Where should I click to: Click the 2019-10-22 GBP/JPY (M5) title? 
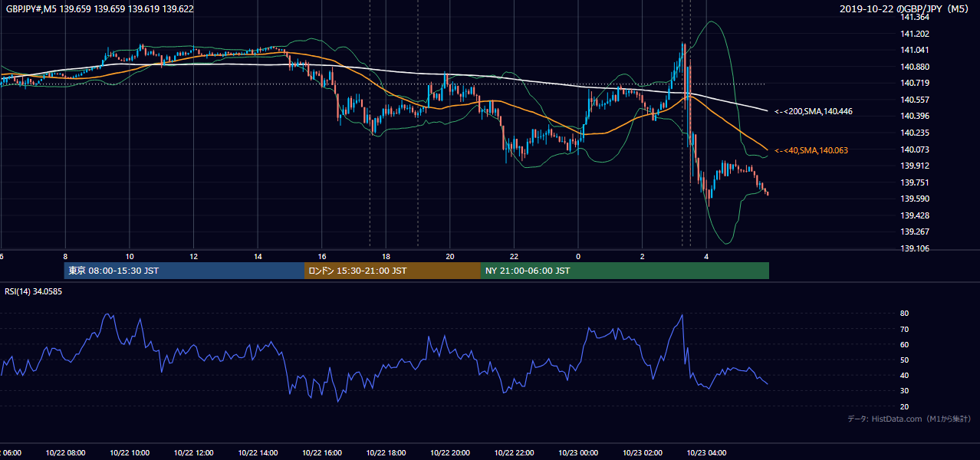(905, 9)
